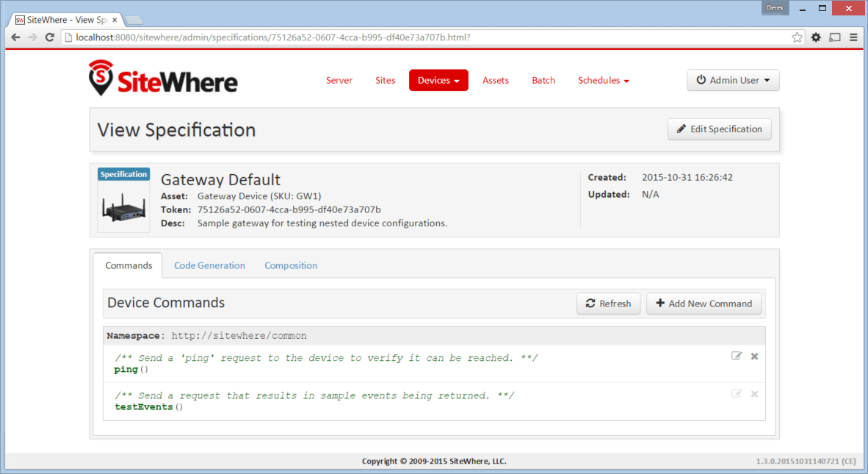Go forward in browser history
Image resolution: width=868 pixels, height=474 pixels.
tap(32, 37)
